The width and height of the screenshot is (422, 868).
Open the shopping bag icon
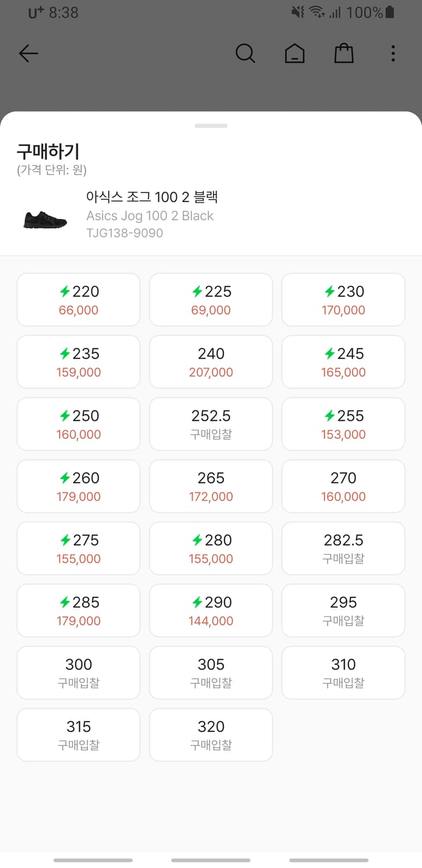click(x=344, y=54)
